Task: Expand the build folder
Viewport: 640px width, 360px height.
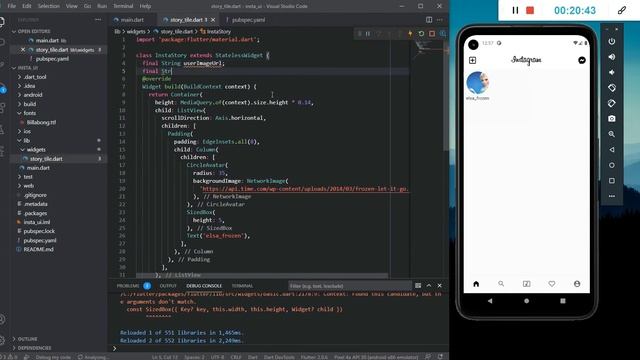Action: tap(29, 104)
